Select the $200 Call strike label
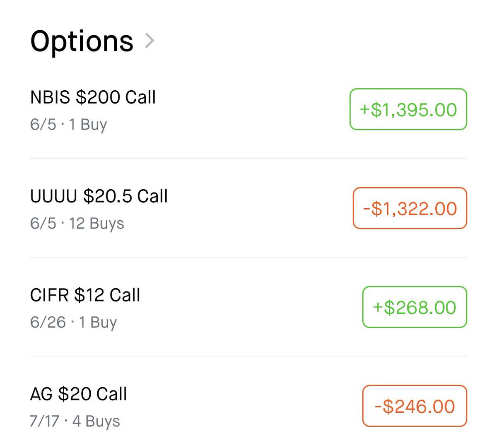 [x=116, y=97]
